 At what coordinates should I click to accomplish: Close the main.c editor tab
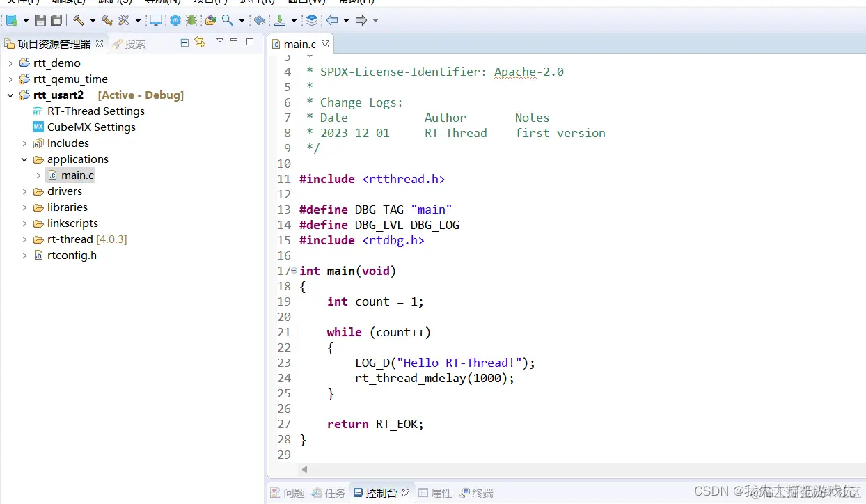(x=325, y=44)
